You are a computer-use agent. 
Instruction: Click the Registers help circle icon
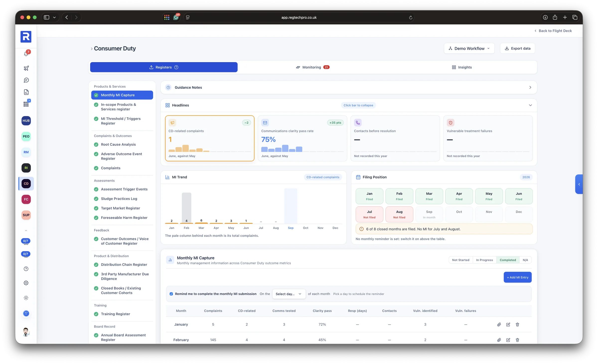click(176, 67)
